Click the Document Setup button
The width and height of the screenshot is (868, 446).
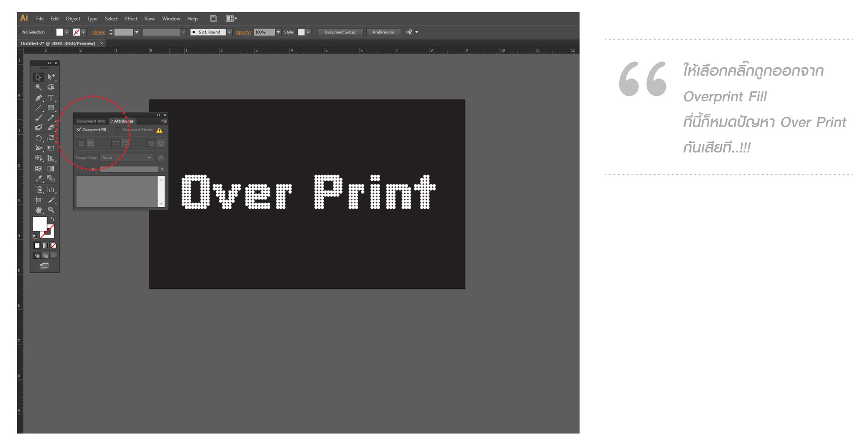[x=340, y=32]
